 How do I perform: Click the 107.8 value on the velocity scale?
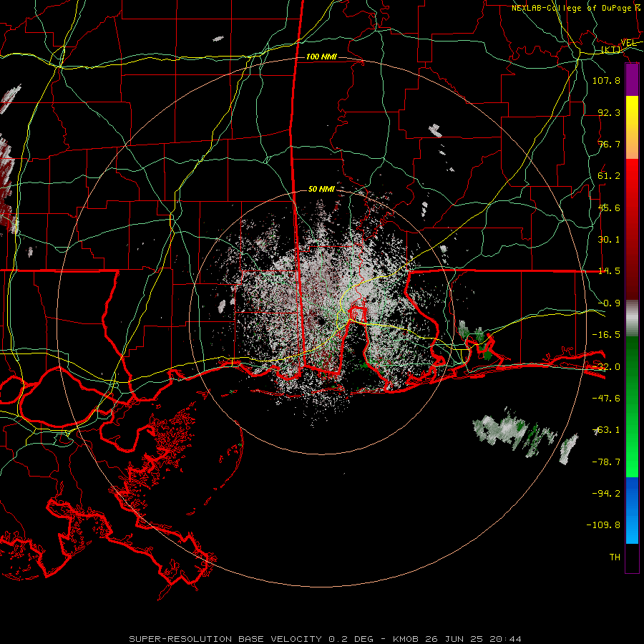606,80
